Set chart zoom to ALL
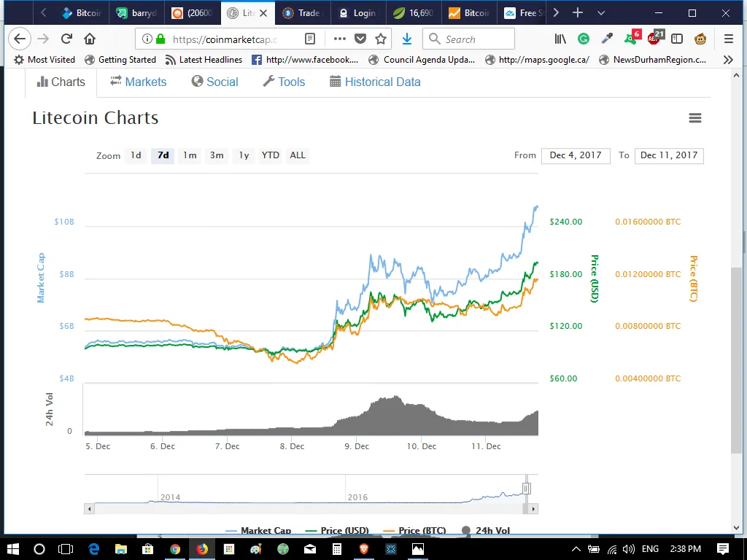Screen dimensions: 747x560 [x=298, y=155]
